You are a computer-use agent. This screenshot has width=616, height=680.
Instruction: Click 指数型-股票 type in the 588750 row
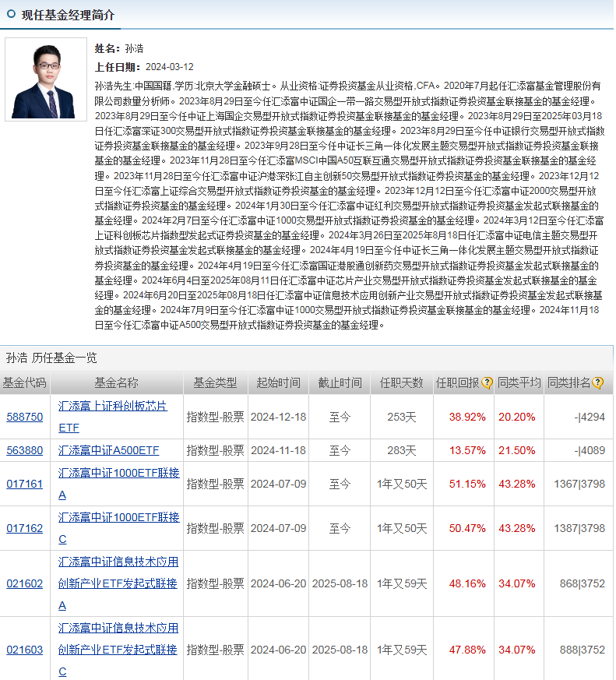[216, 417]
